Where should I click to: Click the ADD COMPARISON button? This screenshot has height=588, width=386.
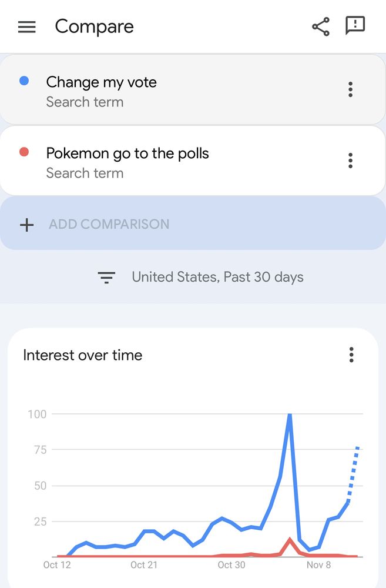click(193, 224)
